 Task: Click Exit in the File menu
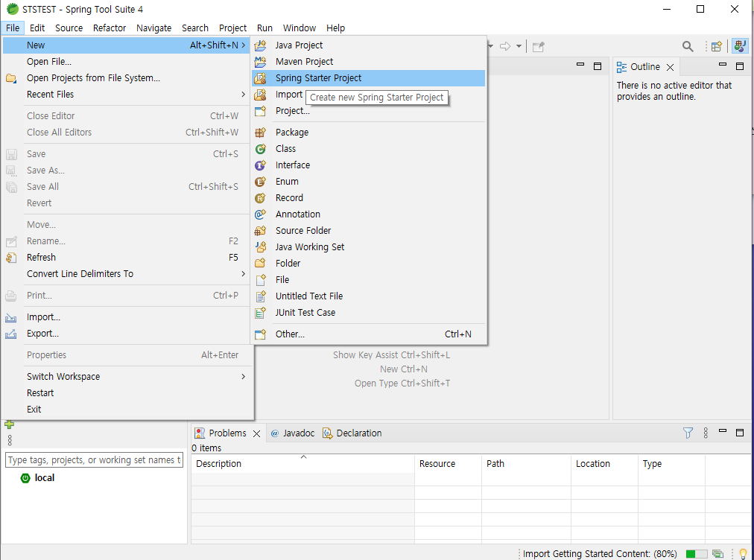tap(127, 409)
